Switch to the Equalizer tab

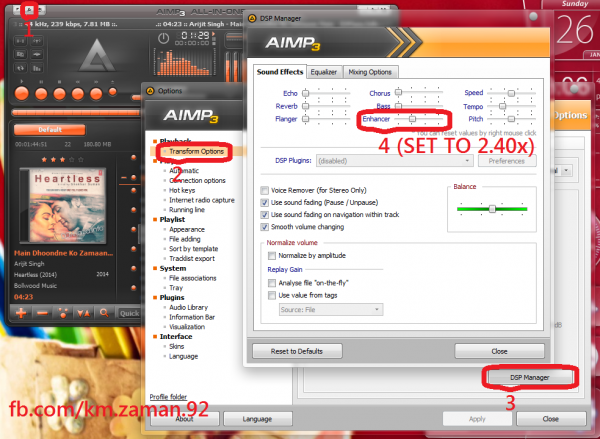click(324, 72)
